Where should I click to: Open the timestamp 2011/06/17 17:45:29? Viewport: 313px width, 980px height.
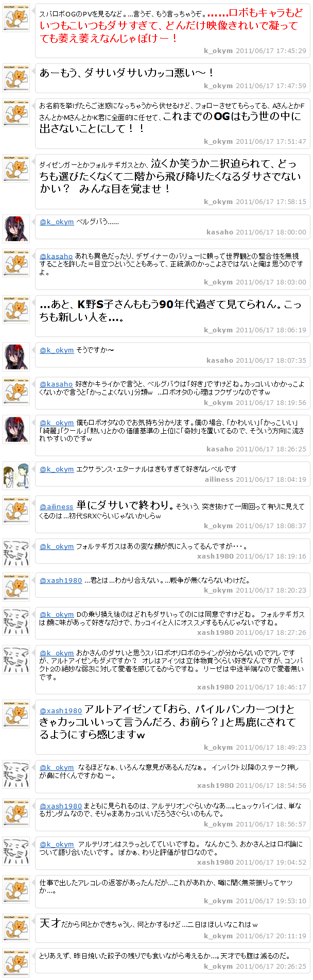tap(271, 50)
